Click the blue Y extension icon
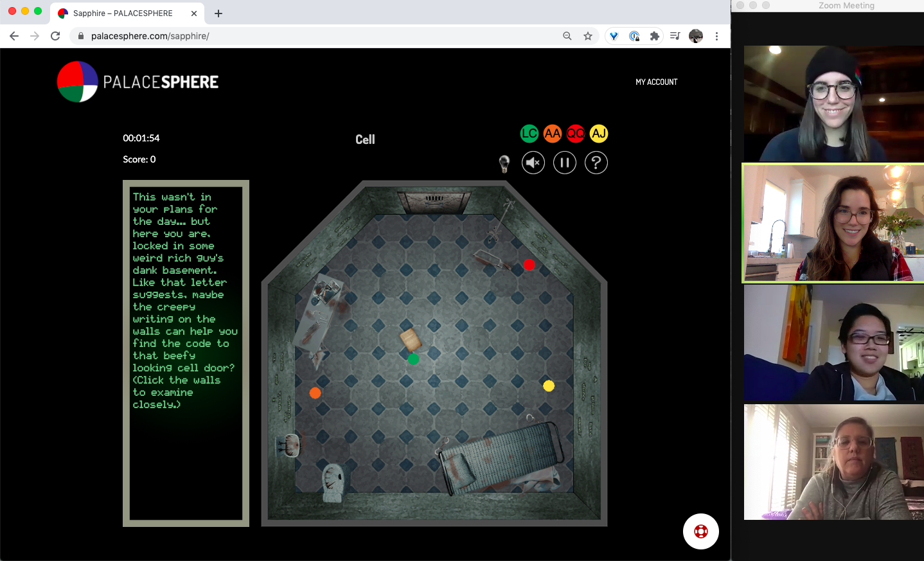Screen dimensions: 924x561 [614, 36]
